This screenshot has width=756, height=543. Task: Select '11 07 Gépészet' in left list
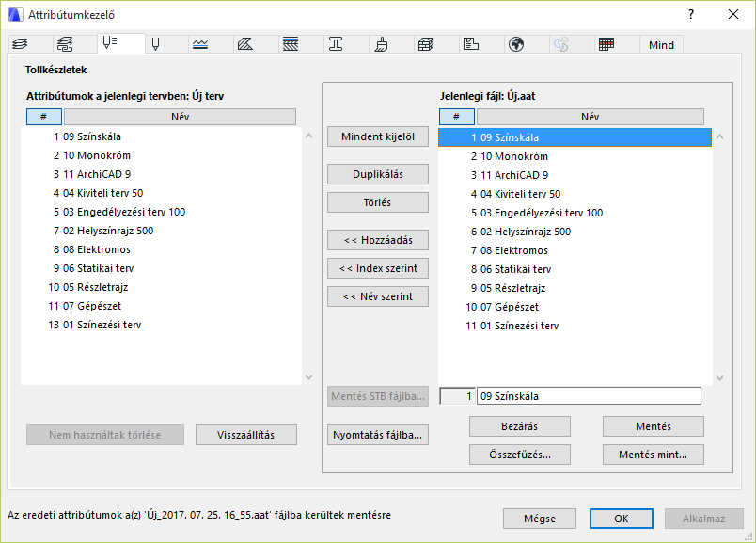(161, 306)
